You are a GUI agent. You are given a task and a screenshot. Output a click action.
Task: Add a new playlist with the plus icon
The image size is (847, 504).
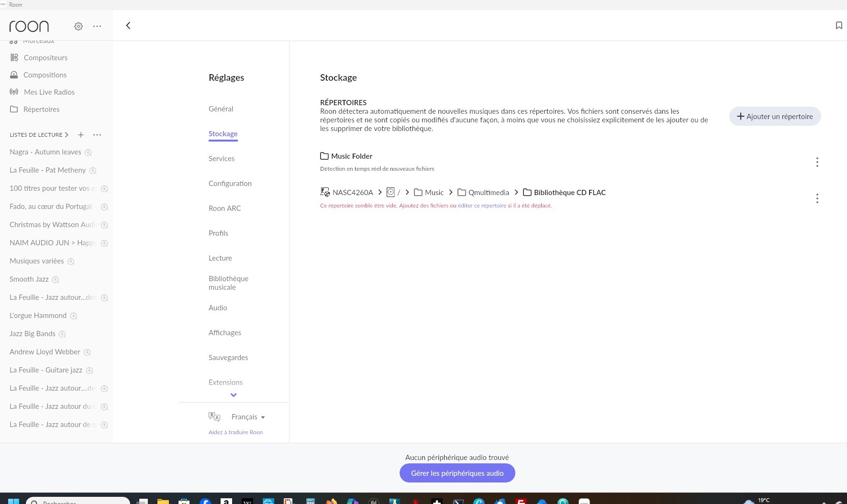point(81,135)
